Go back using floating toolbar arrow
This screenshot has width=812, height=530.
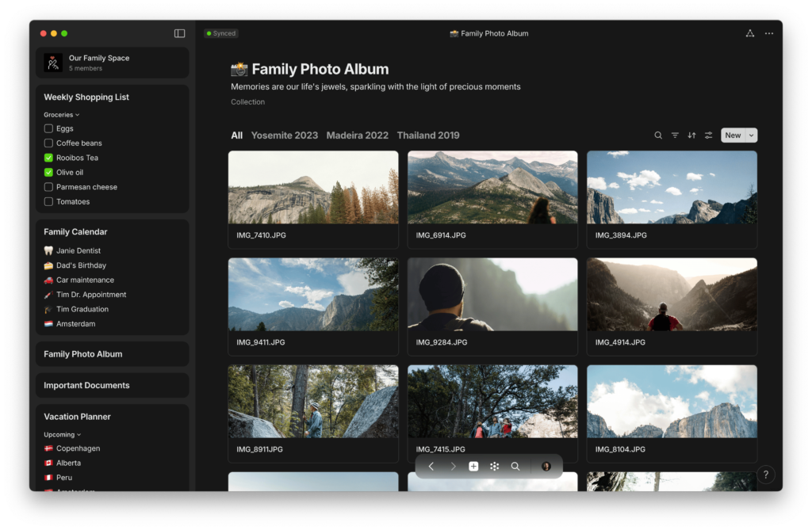pyautogui.click(x=431, y=467)
